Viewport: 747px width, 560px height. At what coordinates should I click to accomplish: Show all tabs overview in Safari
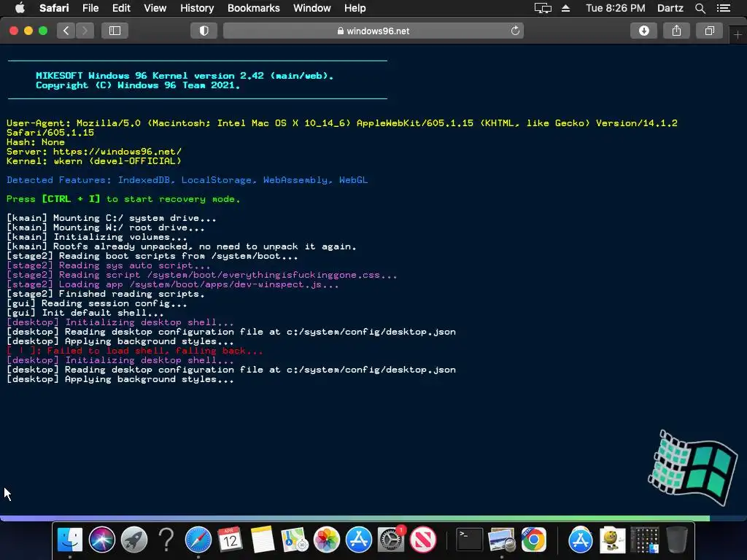[x=709, y=31]
